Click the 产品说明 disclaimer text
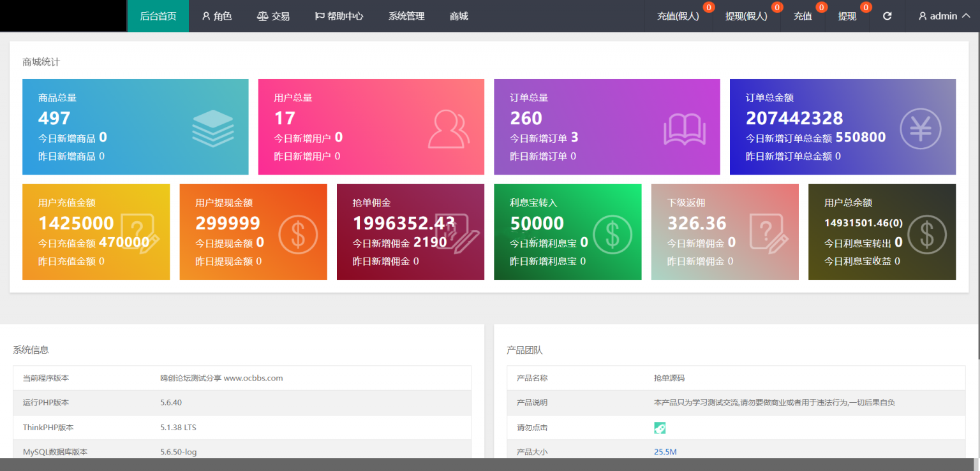 (x=775, y=403)
